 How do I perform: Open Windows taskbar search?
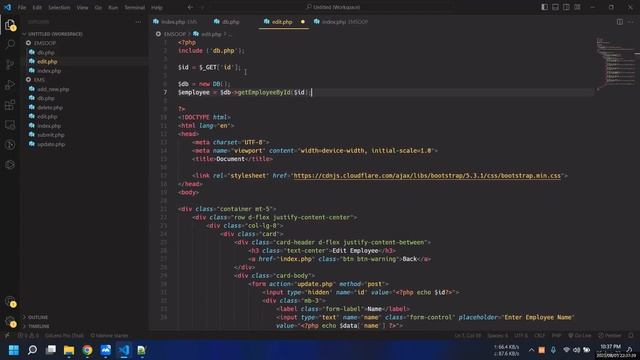[x=32, y=350]
